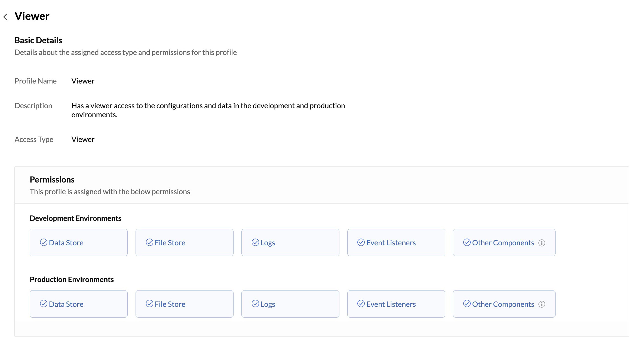Switch to the Production Environments section
Image resolution: width=644 pixels, height=343 pixels.
tap(72, 279)
